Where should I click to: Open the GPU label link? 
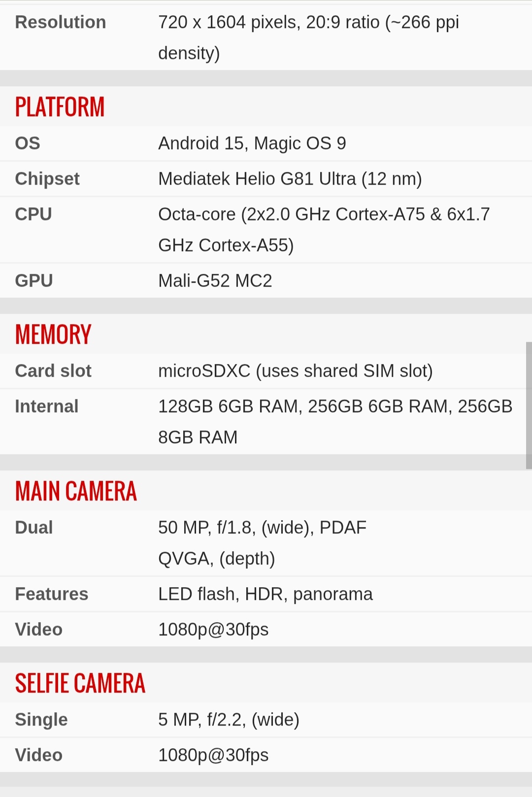pos(34,281)
